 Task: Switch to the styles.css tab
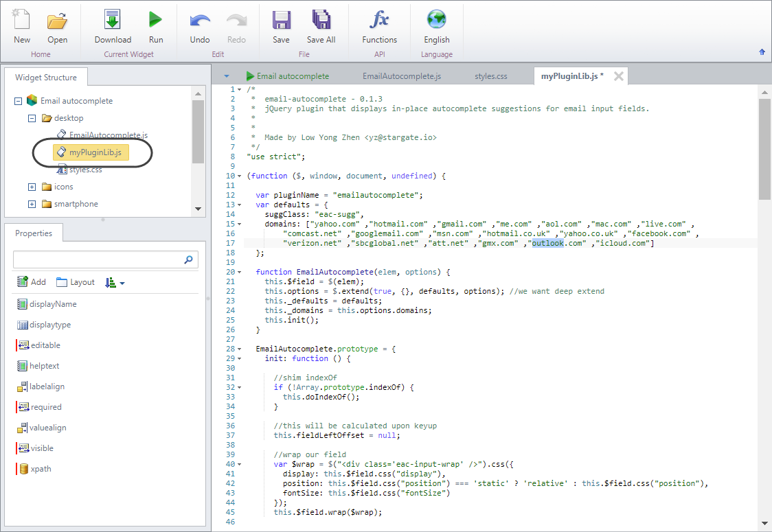(x=491, y=76)
